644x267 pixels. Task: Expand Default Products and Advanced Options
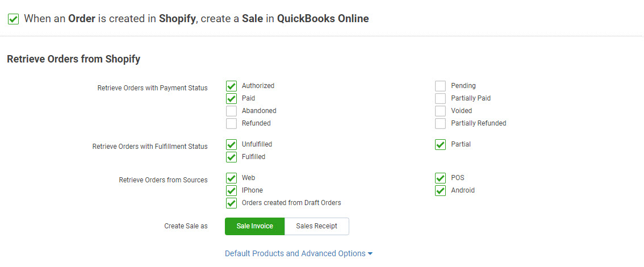click(299, 253)
